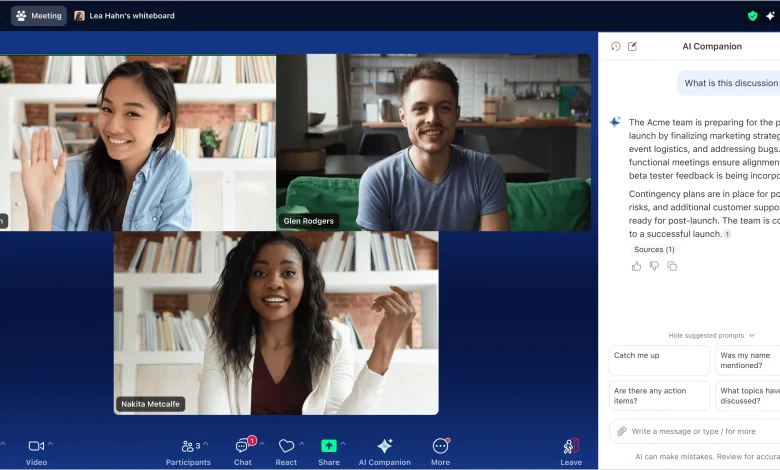This screenshot has width=780, height=470.
Task: Select What topics have been discussed prompt
Action: (748, 396)
